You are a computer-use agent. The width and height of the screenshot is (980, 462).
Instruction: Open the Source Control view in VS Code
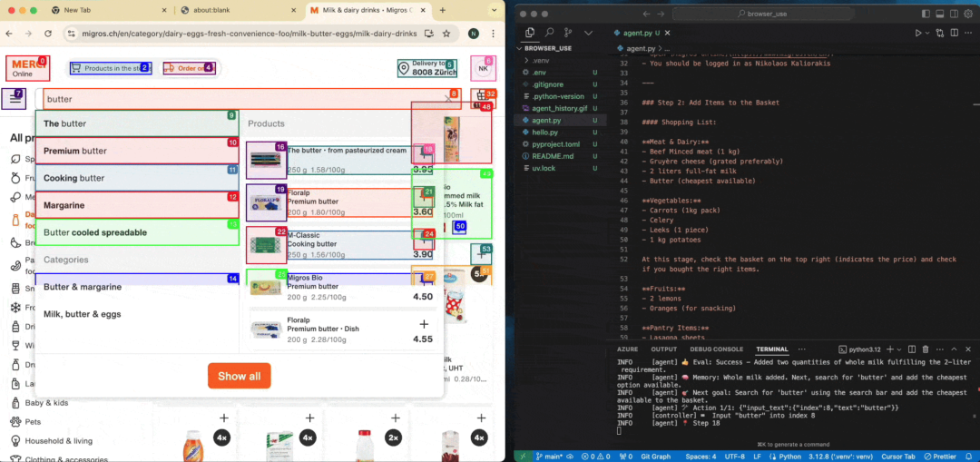tap(568, 33)
